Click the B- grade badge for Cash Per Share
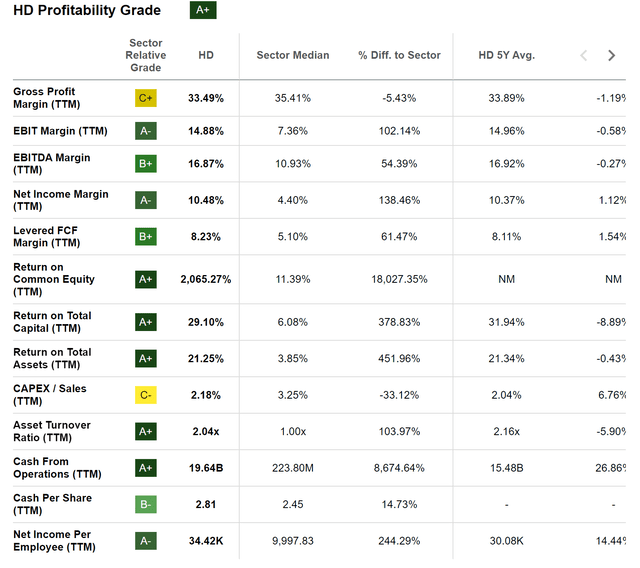The width and height of the screenshot is (640, 568). [x=146, y=505]
